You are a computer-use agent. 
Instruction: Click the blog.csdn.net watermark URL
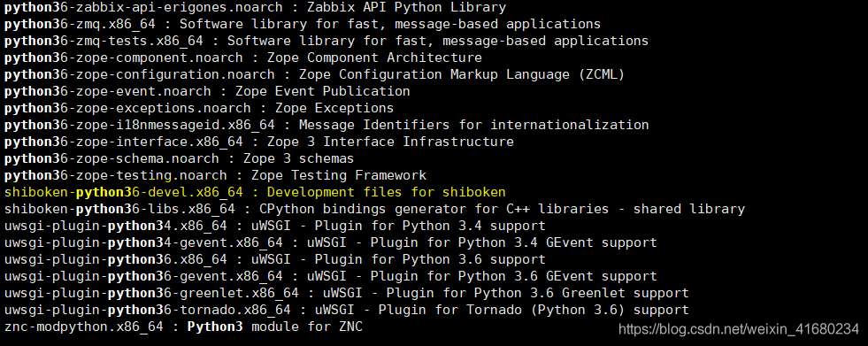coord(739,330)
